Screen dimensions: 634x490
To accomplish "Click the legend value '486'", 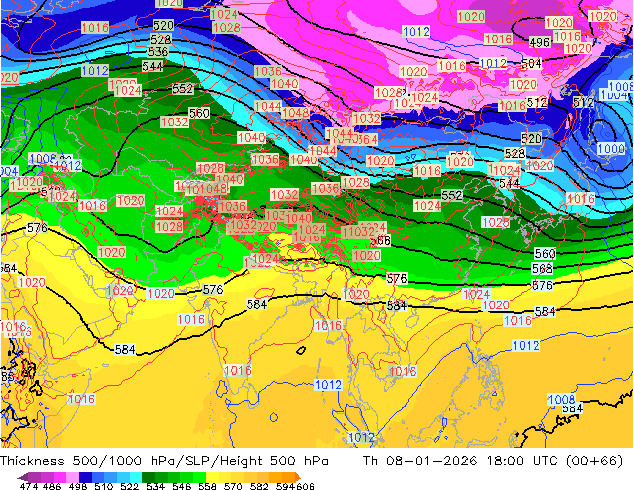I will pos(52,486).
